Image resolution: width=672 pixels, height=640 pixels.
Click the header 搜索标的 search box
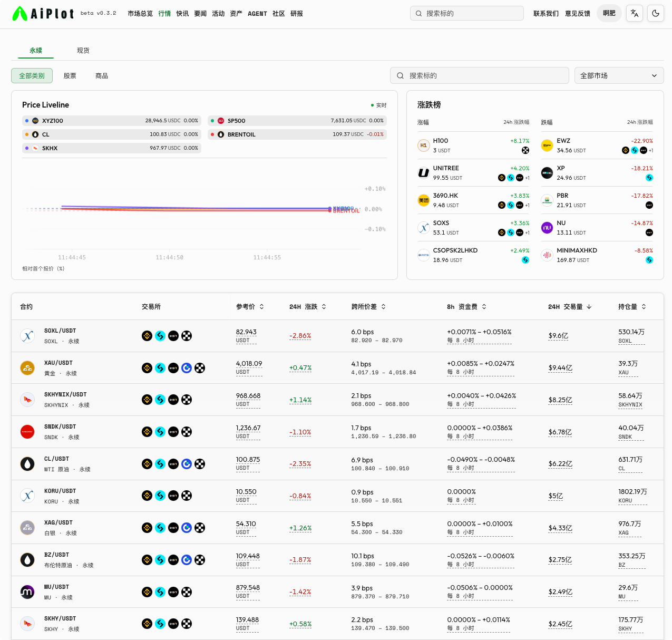click(x=467, y=13)
